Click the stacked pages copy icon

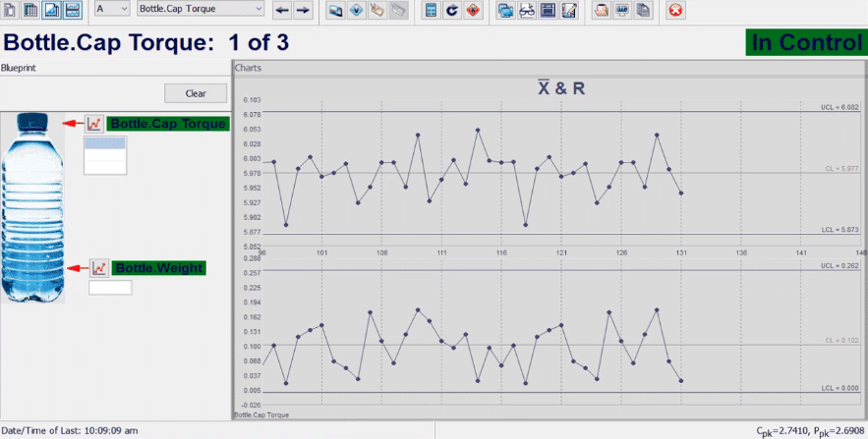click(x=643, y=10)
